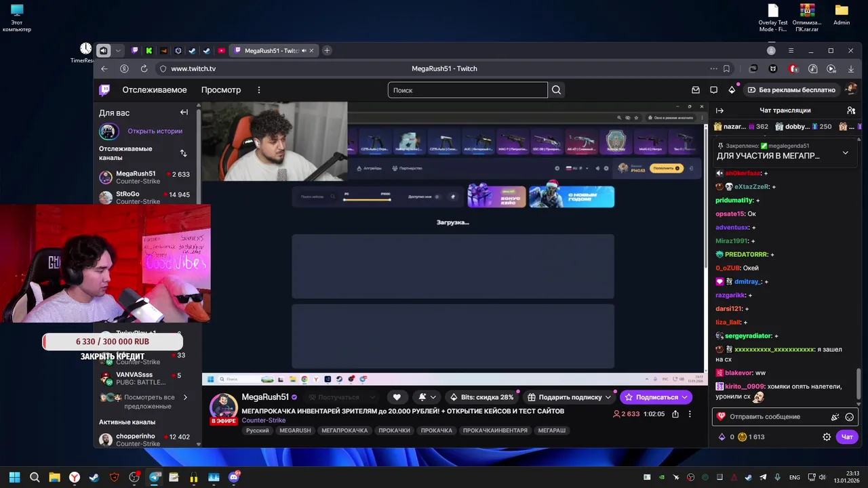This screenshot has height=488, width=868.
Task: Open the Просмотр page
Action: point(221,89)
